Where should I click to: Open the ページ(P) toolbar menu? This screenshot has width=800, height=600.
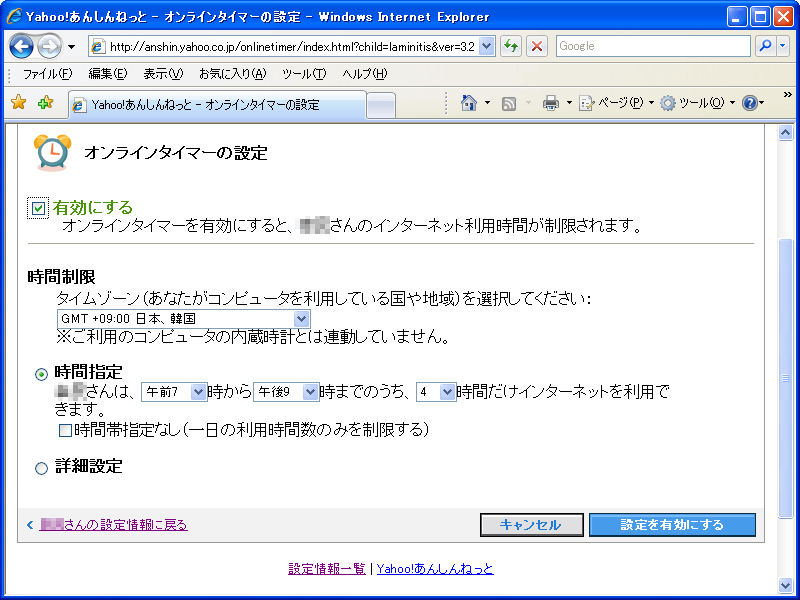pos(616,103)
